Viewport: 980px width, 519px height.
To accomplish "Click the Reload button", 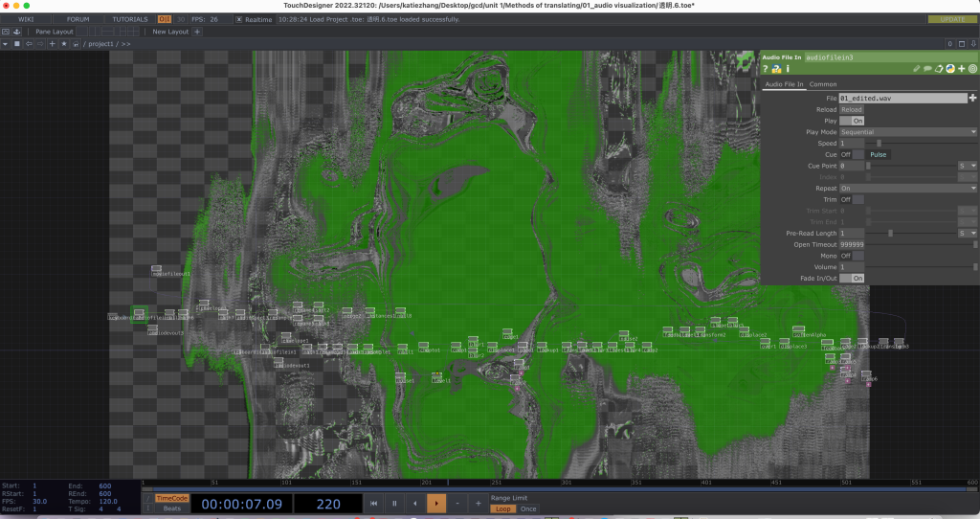I will tap(852, 109).
